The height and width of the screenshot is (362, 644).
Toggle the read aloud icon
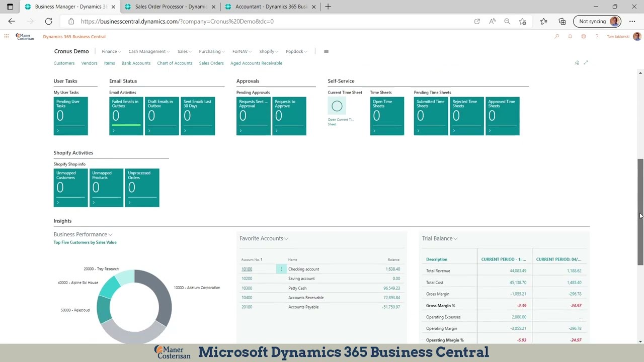[492, 21]
